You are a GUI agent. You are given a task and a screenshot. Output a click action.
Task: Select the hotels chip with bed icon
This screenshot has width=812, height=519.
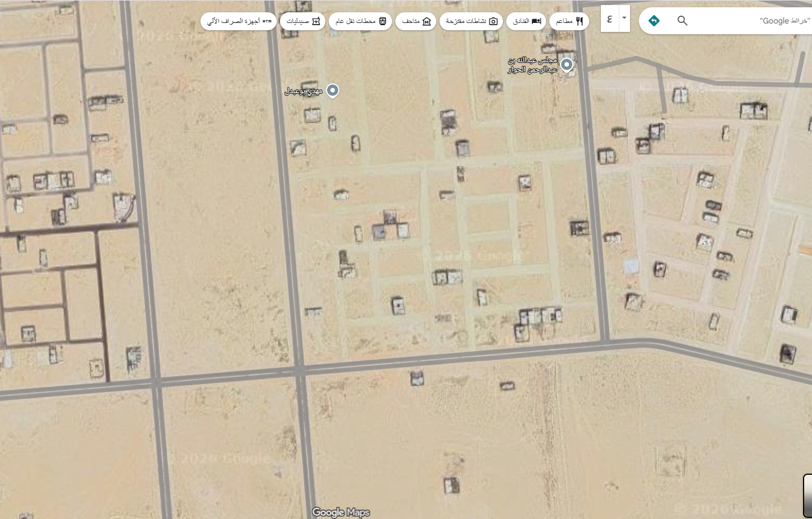527,21
